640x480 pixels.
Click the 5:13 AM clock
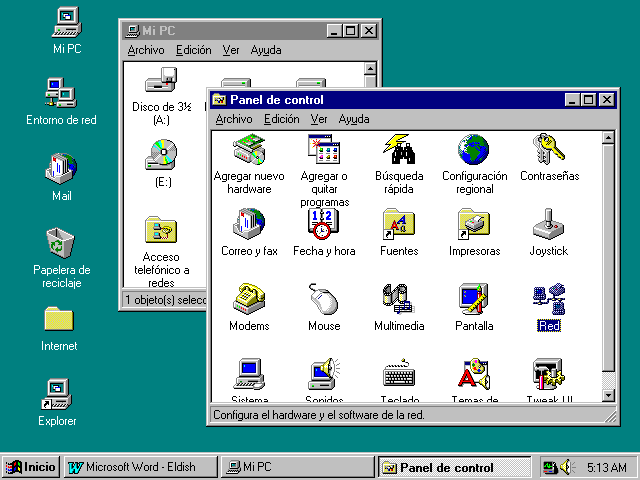[x=607, y=467]
